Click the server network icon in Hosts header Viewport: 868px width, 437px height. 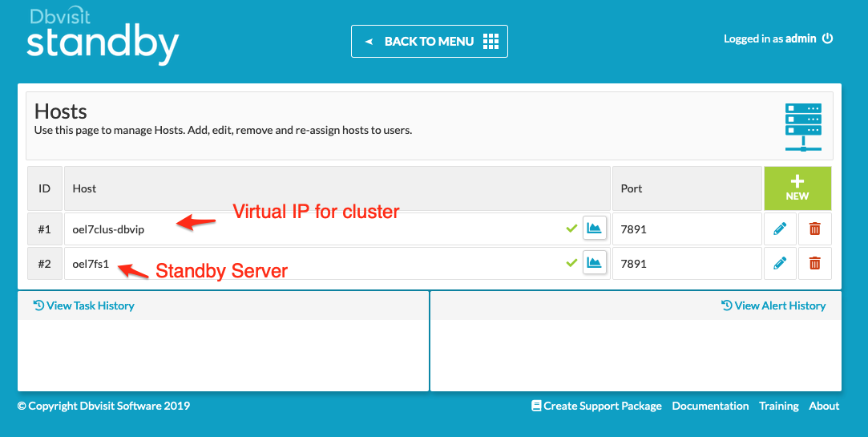point(802,127)
